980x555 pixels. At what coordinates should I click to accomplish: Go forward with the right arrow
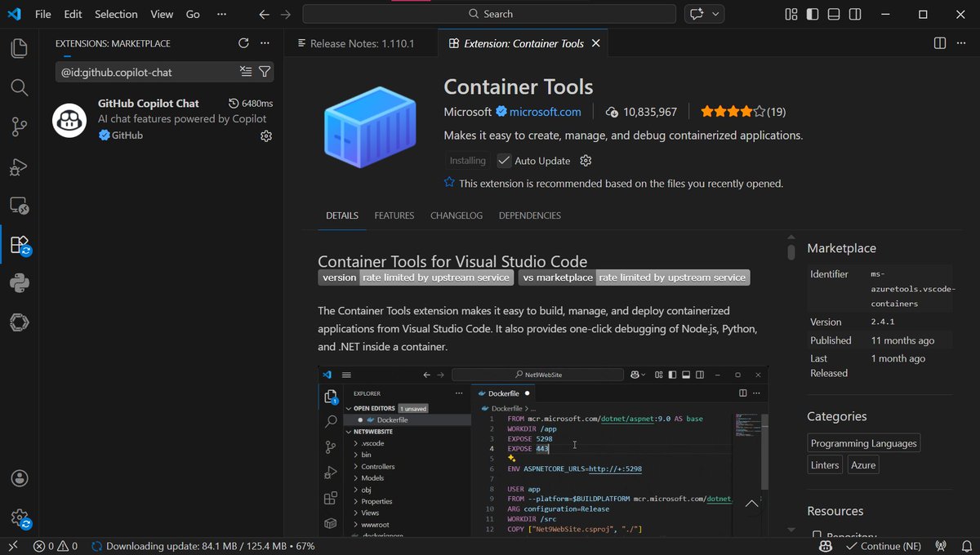tap(285, 14)
